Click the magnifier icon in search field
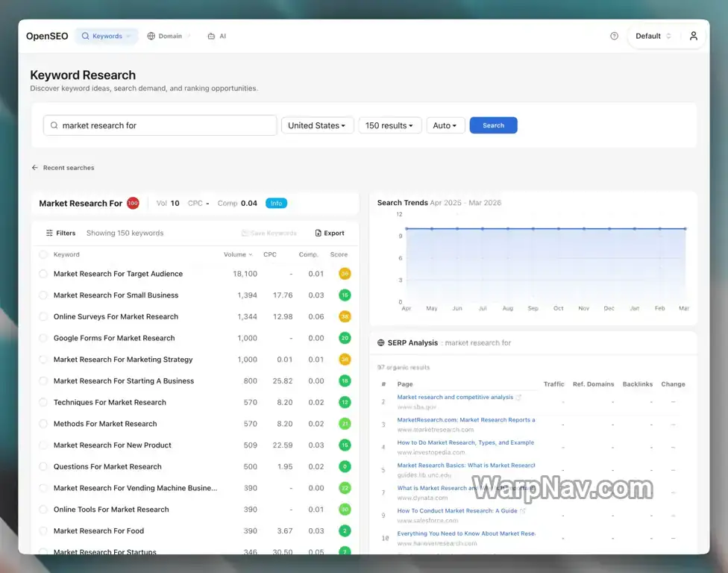Screen dimensions: 728x573 click(54, 125)
